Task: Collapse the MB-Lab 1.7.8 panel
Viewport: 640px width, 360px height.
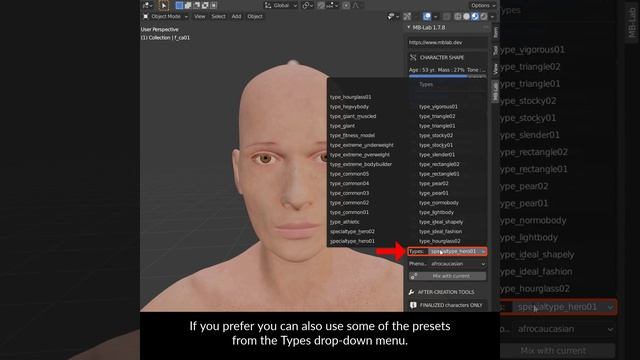Action: click(409, 27)
